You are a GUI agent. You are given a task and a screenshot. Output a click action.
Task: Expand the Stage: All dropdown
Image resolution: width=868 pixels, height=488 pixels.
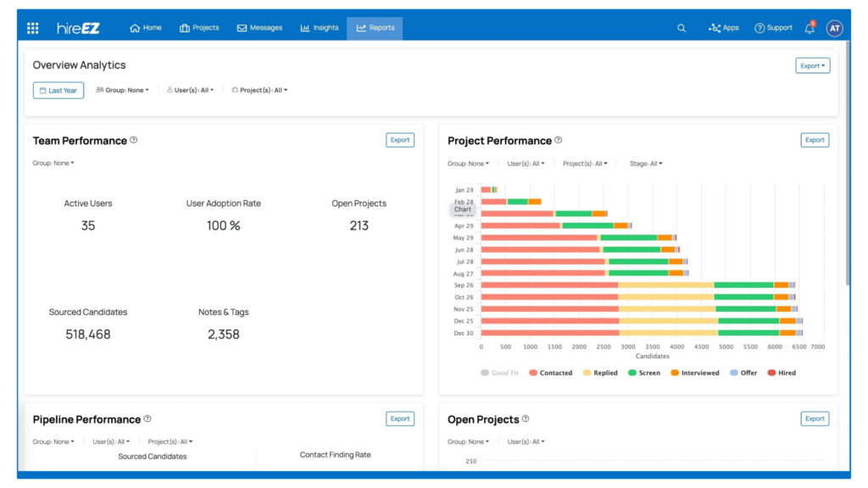tap(646, 164)
